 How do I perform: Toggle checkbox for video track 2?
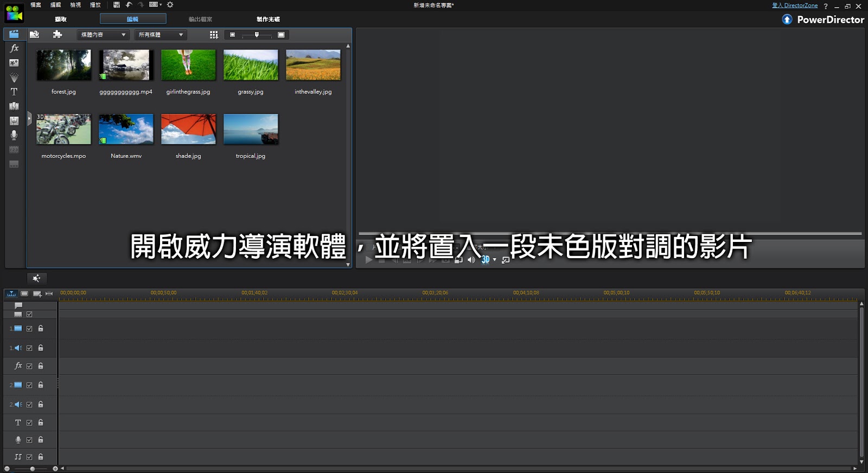(29, 385)
